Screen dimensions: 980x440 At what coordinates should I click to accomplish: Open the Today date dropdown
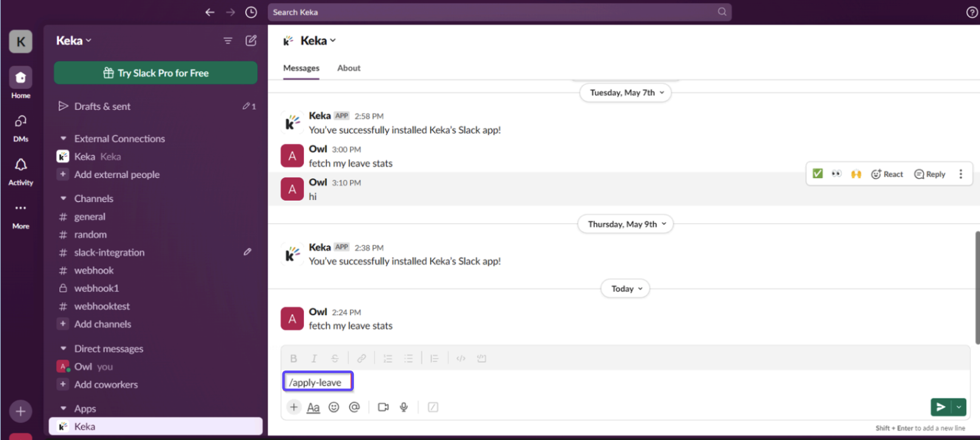click(x=626, y=288)
